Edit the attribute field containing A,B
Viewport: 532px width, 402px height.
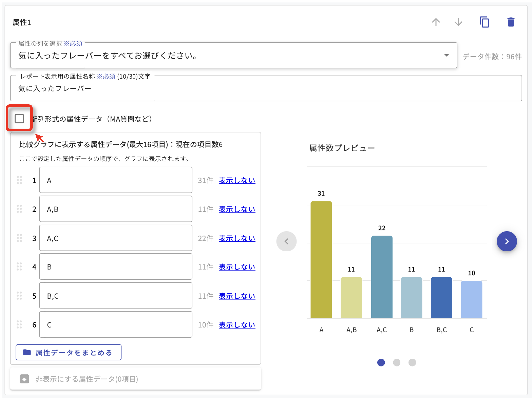tap(116, 209)
